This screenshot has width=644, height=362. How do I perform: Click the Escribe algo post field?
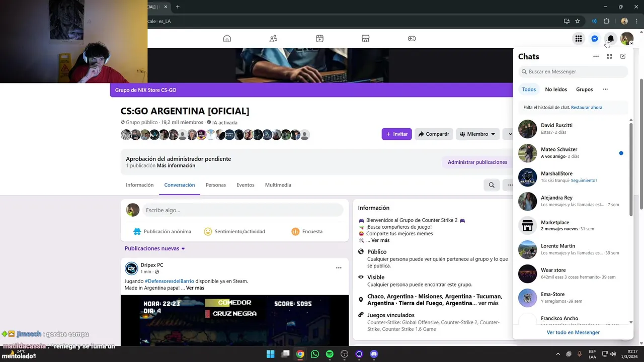243,210
